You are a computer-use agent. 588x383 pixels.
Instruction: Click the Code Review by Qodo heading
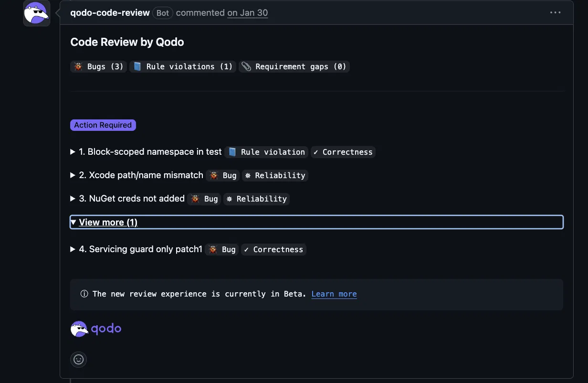tap(127, 42)
